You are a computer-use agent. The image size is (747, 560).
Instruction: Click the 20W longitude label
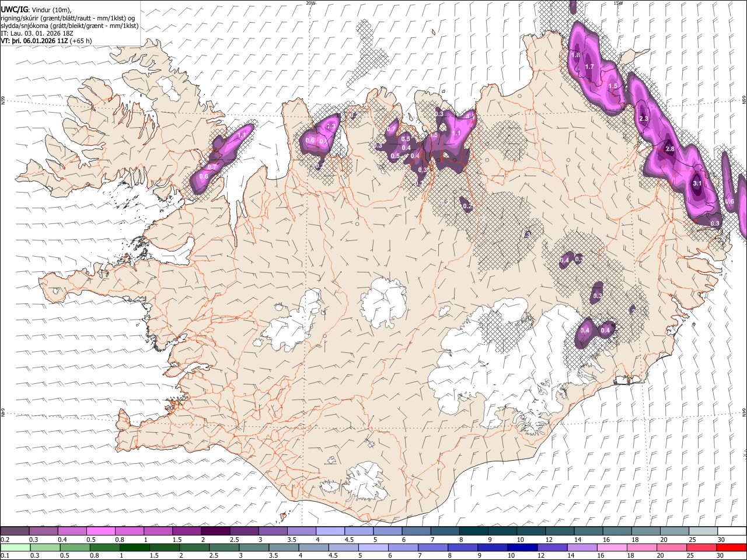click(310, 3)
